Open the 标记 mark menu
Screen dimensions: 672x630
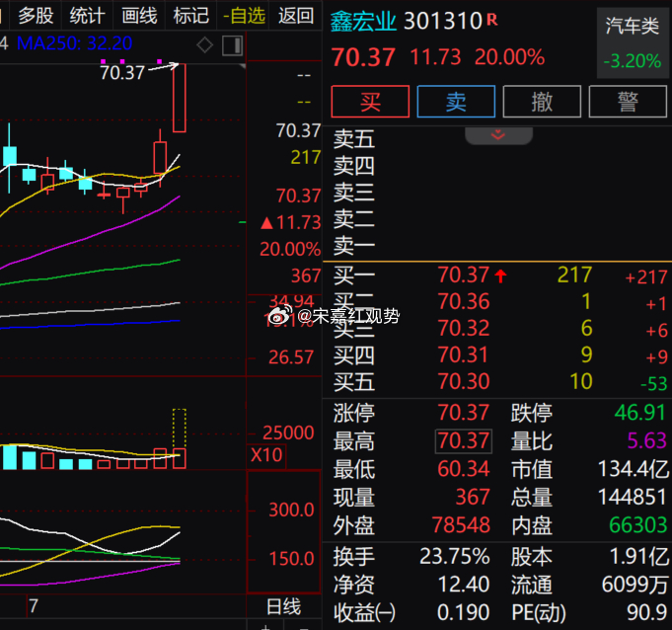[x=191, y=16]
